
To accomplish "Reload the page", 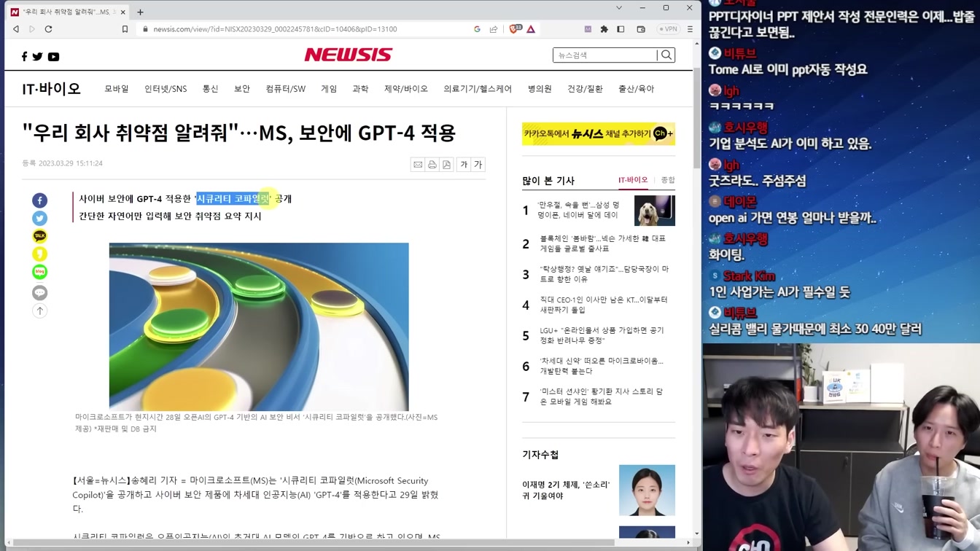I will click(x=48, y=29).
